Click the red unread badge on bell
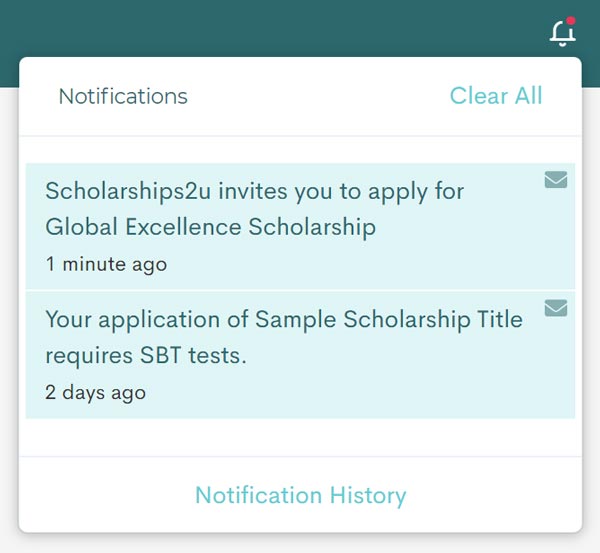This screenshot has width=600, height=553. pos(571,21)
